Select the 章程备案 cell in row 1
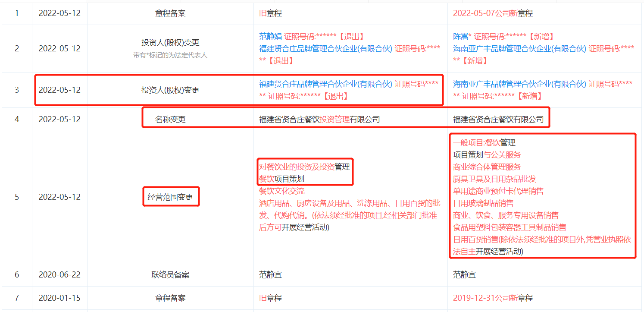 pyautogui.click(x=170, y=13)
